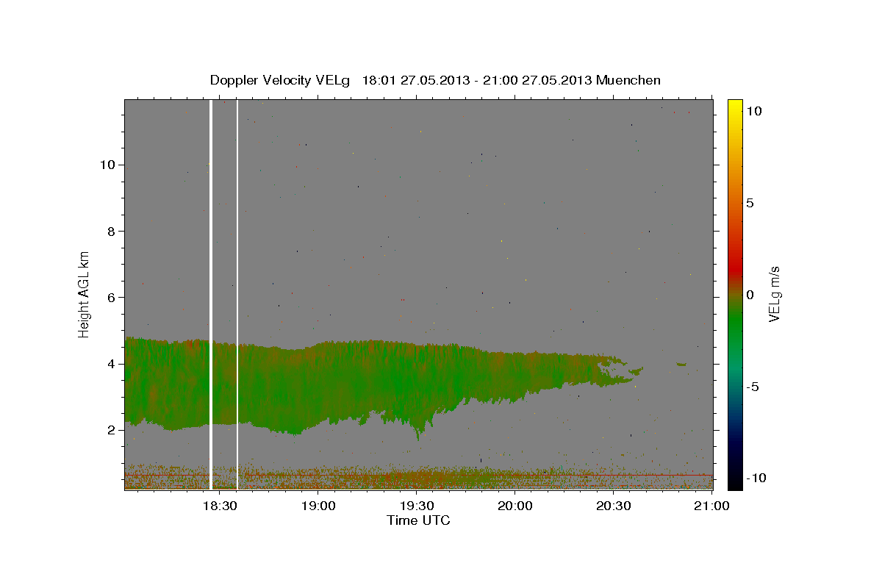
Task: Click the height tick label 2
Action: pyautogui.click(x=110, y=430)
